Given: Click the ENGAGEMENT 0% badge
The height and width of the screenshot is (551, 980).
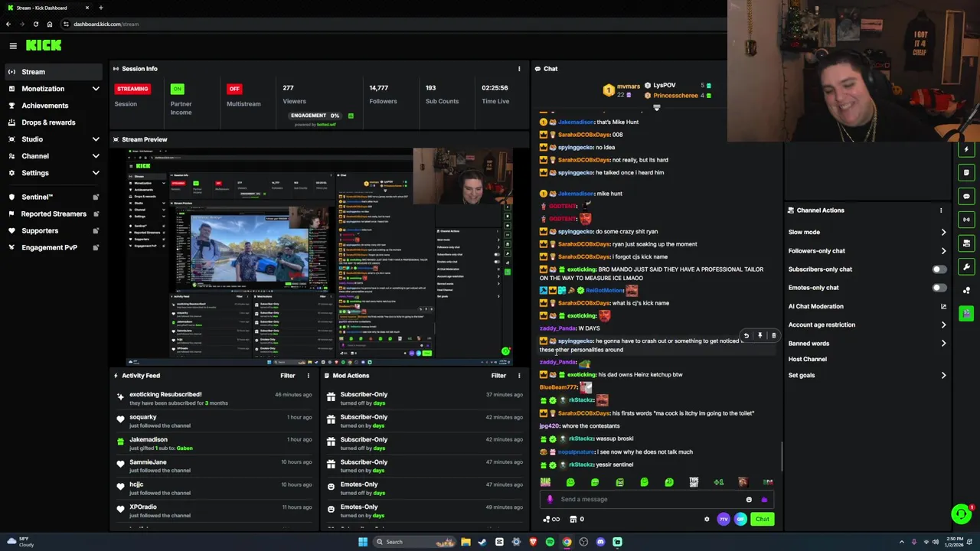Looking at the screenshot, I should point(315,116).
